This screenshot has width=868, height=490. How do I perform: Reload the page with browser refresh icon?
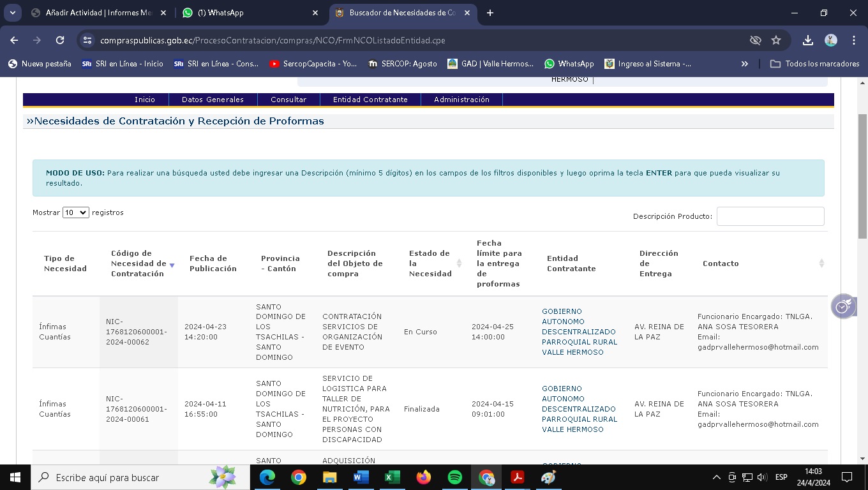click(60, 40)
